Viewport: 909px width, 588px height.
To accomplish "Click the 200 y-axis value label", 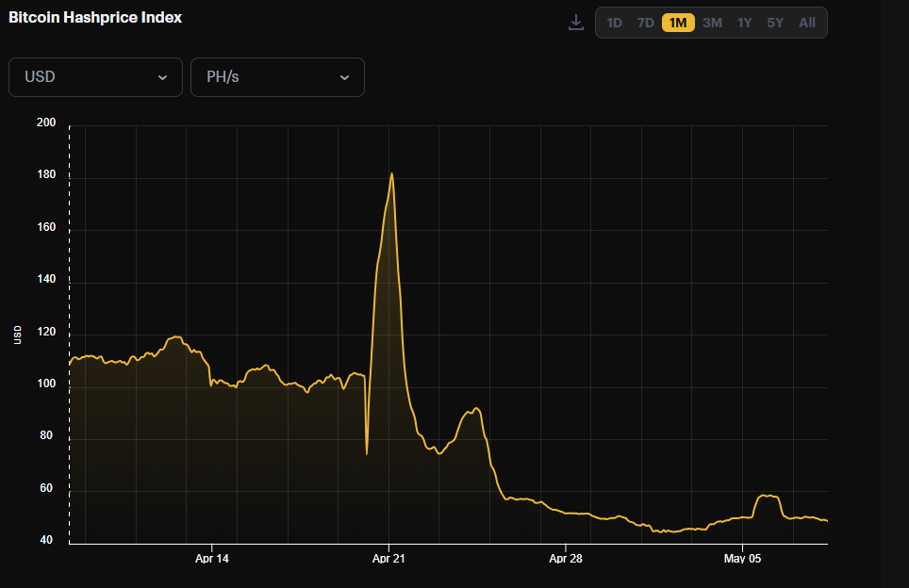I will point(46,123).
